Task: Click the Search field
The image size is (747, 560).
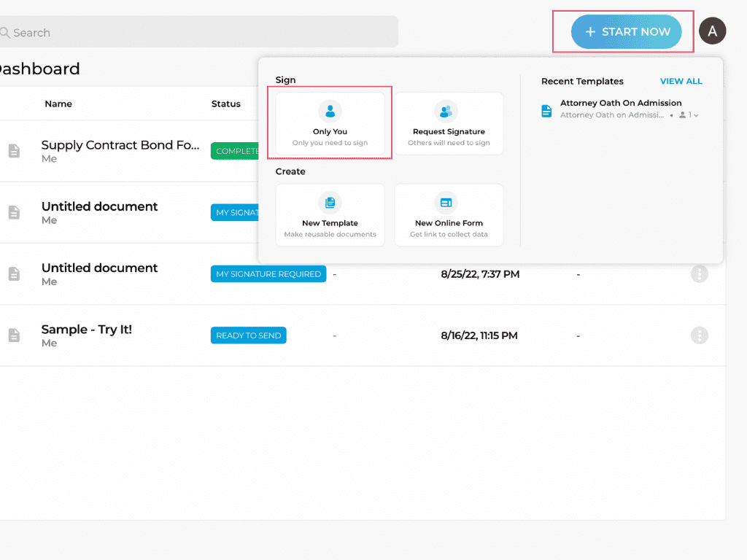Action: (x=199, y=32)
